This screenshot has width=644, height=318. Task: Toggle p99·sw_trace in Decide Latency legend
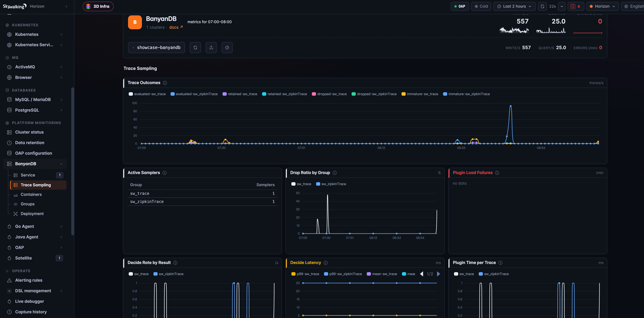pyautogui.click(x=305, y=274)
